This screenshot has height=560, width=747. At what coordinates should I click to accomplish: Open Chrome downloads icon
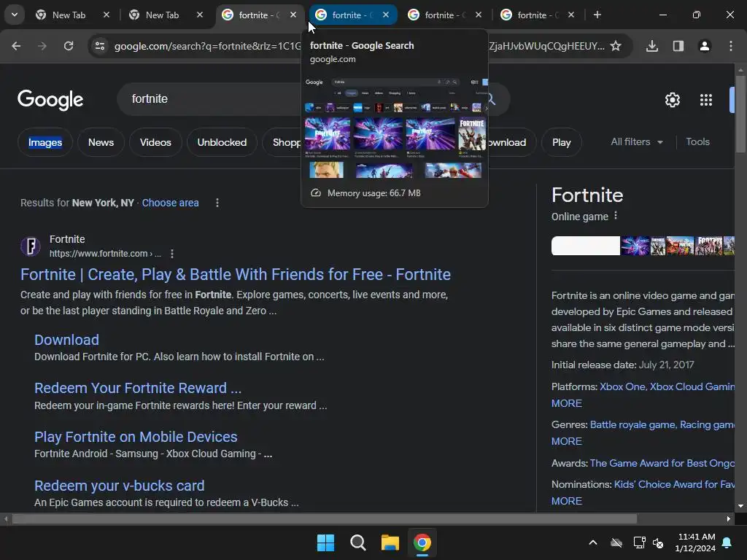click(x=652, y=46)
